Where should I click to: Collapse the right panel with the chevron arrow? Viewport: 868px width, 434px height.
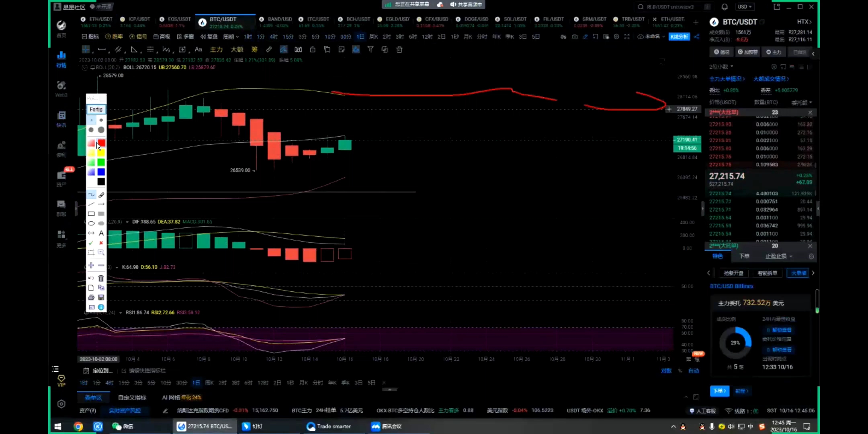813,53
